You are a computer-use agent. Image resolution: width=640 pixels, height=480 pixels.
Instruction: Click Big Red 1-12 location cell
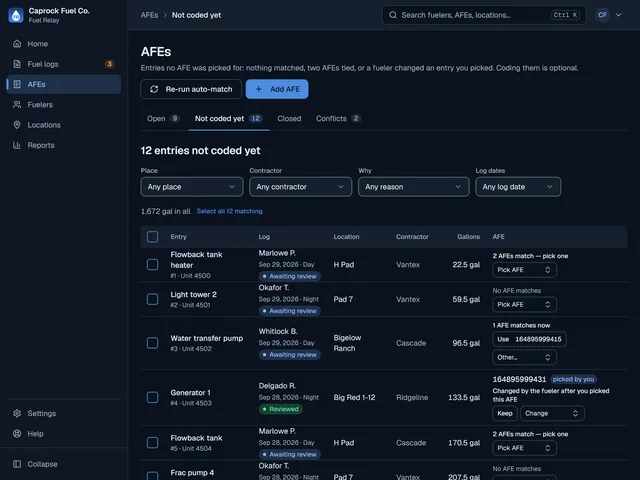(x=354, y=398)
